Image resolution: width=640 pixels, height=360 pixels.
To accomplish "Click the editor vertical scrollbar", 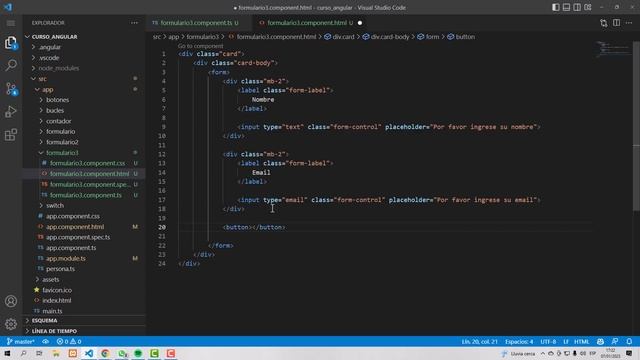I will pyautogui.click(x=636, y=127).
